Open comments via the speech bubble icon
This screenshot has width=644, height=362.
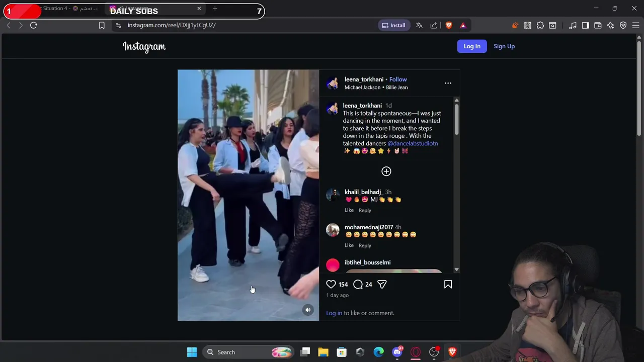click(358, 285)
